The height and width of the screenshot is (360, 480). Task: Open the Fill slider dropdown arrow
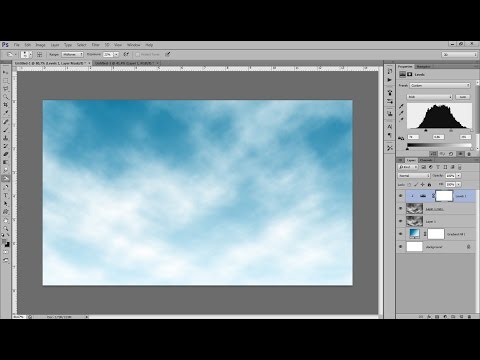pos(459,184)
